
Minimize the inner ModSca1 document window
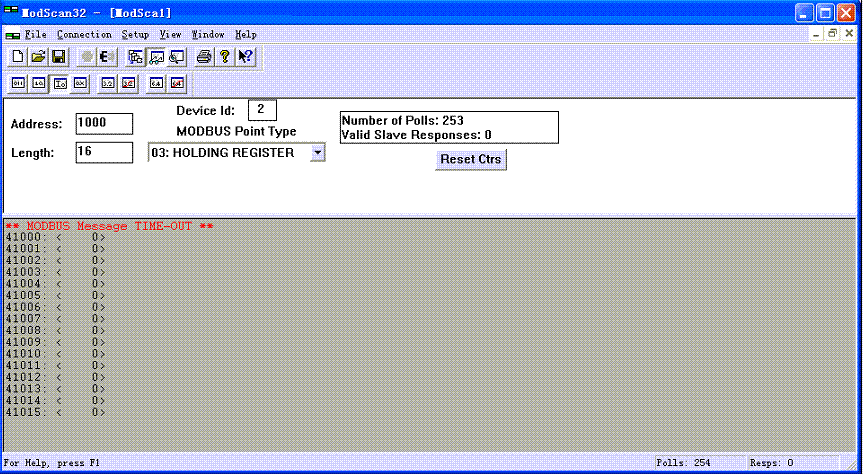tap(817, 34)
